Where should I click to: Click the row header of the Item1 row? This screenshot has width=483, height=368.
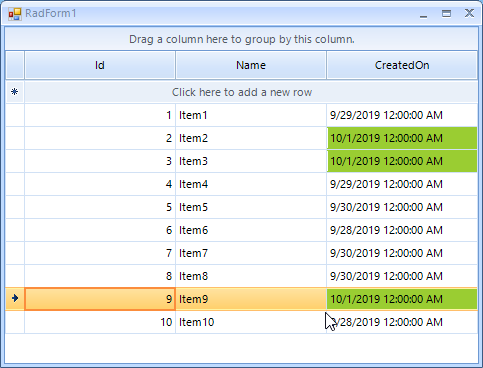click(15, 115)
